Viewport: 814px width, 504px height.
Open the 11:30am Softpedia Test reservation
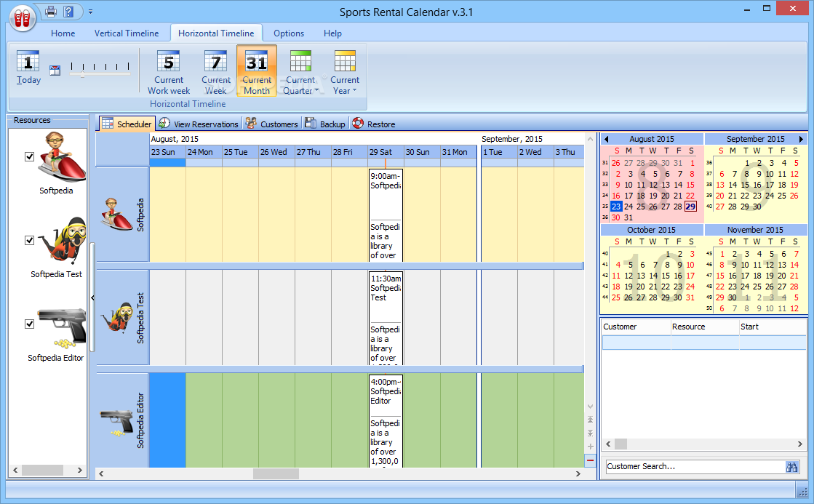[x=386, y=318]
